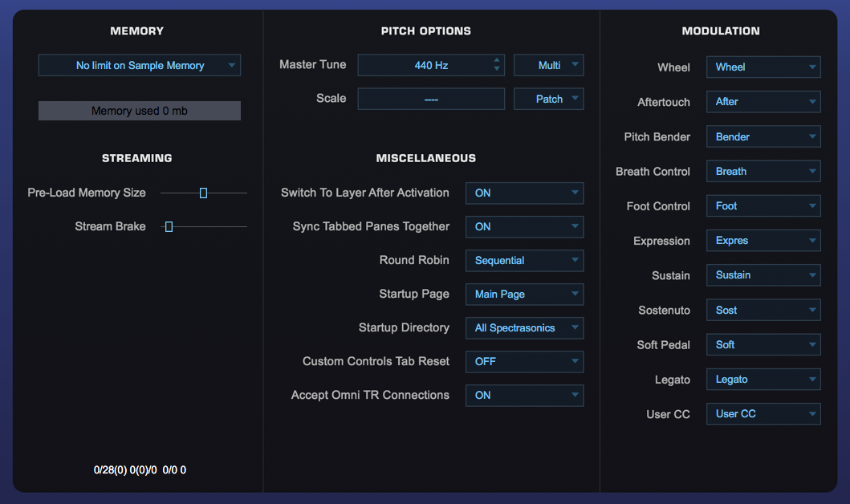
Task: Open Custom Controls Tab Reset dropdown
Action: click(524, 361)
